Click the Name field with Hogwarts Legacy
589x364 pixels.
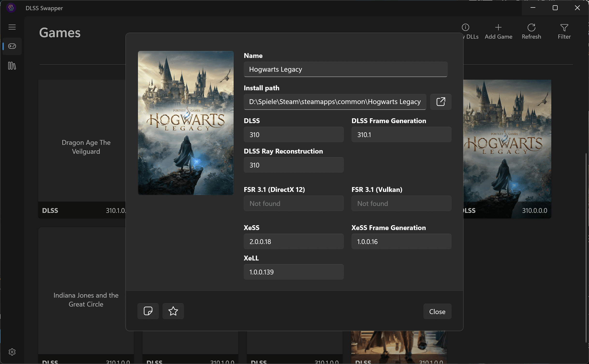[345, 69]
